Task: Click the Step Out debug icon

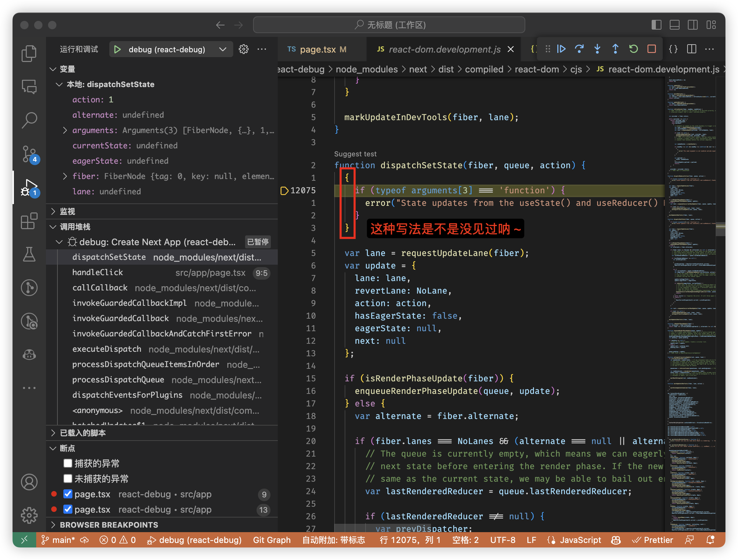Action: click(x=615, y=49)
